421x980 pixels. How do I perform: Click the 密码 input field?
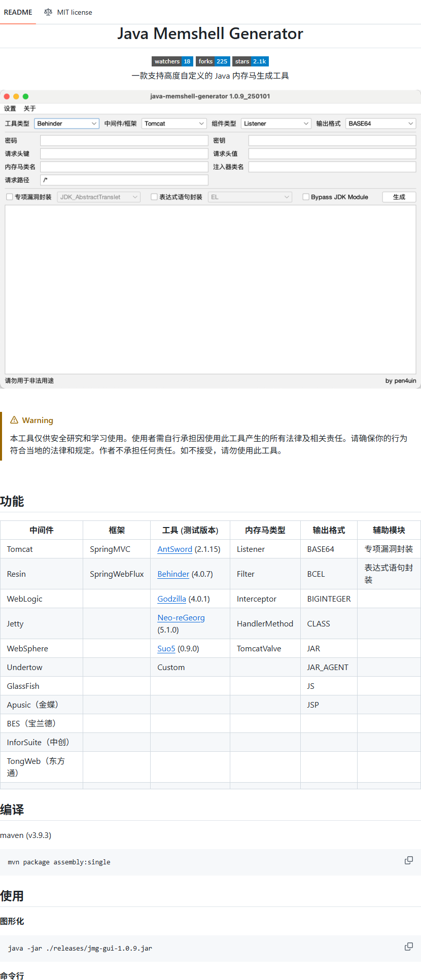tap(124, 141)
